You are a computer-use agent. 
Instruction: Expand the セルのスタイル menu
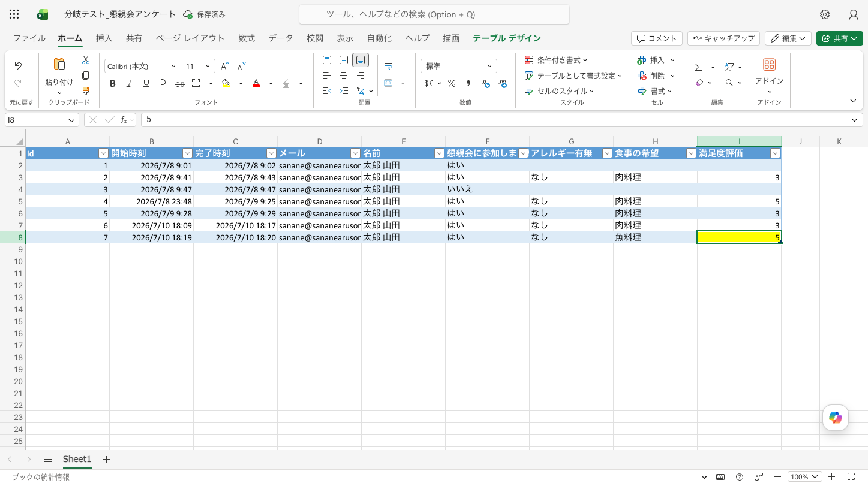coord(559,91)
